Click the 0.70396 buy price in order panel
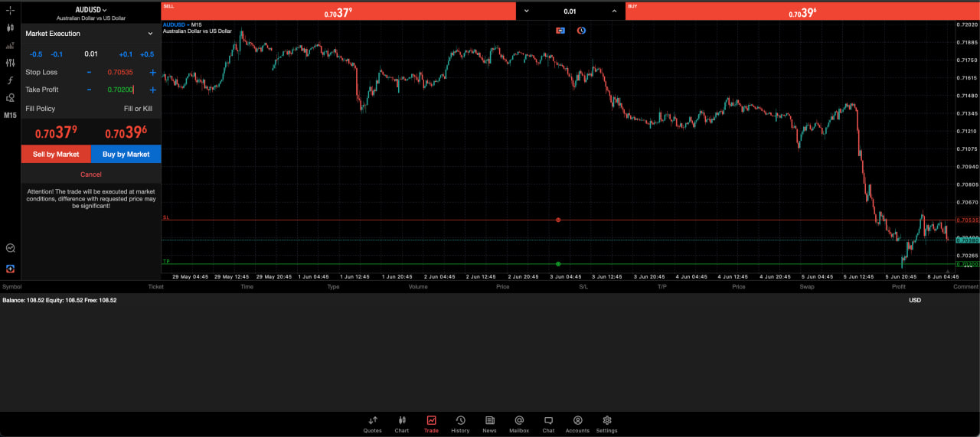Image resolution: width=980 pixels, height=437 pixels. 126,132
